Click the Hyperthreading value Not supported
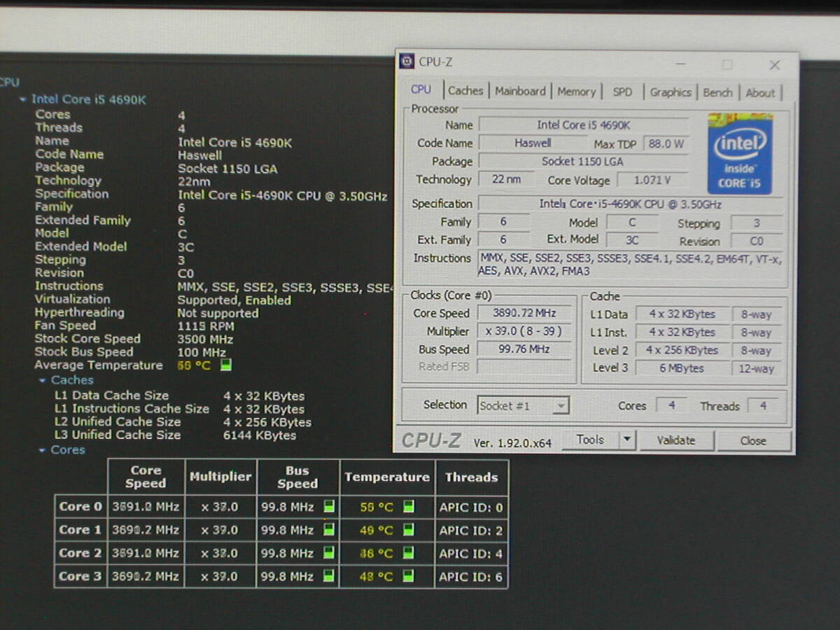Image resolution: width=840 pixels, height=630 pixels. coord(218,314)
